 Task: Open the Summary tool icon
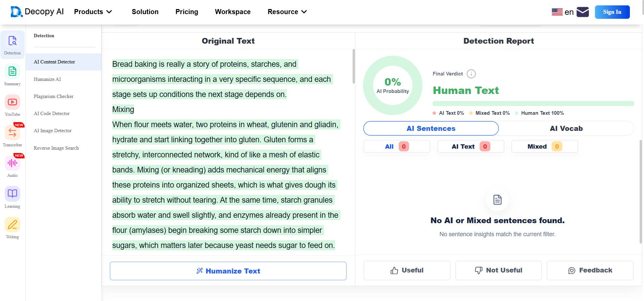tap(12, 71)
